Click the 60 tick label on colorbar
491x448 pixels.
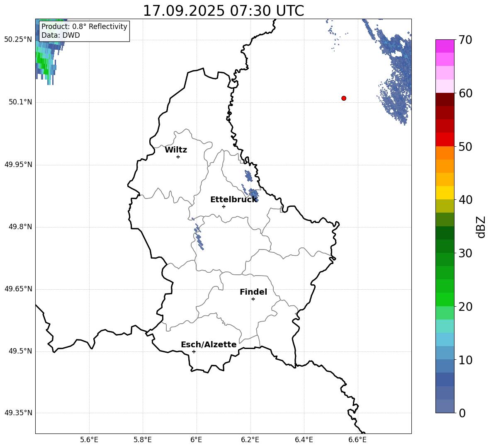click(x=465, y=93)
